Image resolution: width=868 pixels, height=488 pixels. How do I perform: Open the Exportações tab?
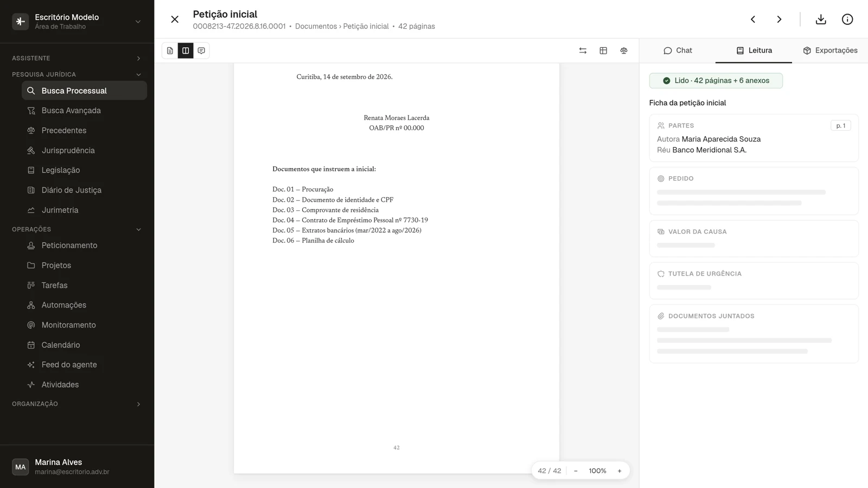(830, 50)
